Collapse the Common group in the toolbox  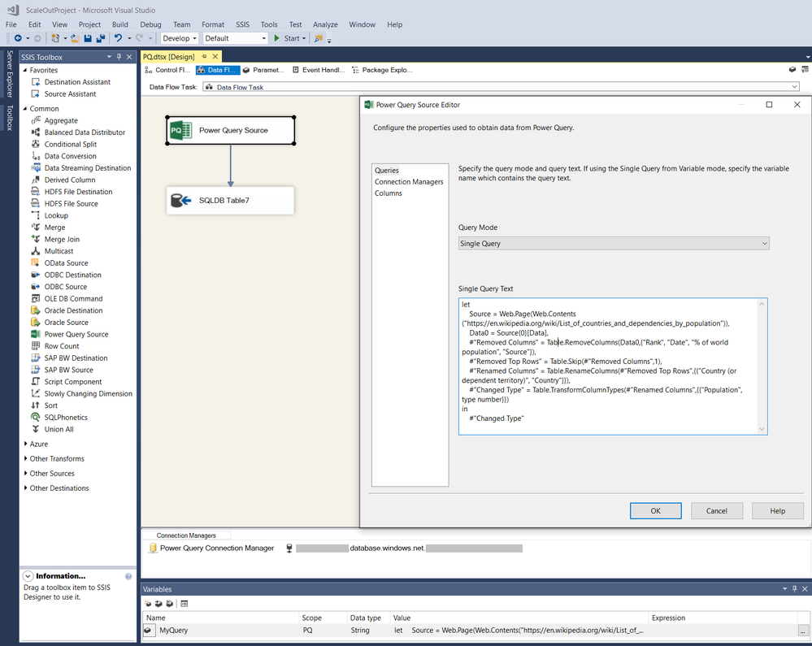coord(25,109)
